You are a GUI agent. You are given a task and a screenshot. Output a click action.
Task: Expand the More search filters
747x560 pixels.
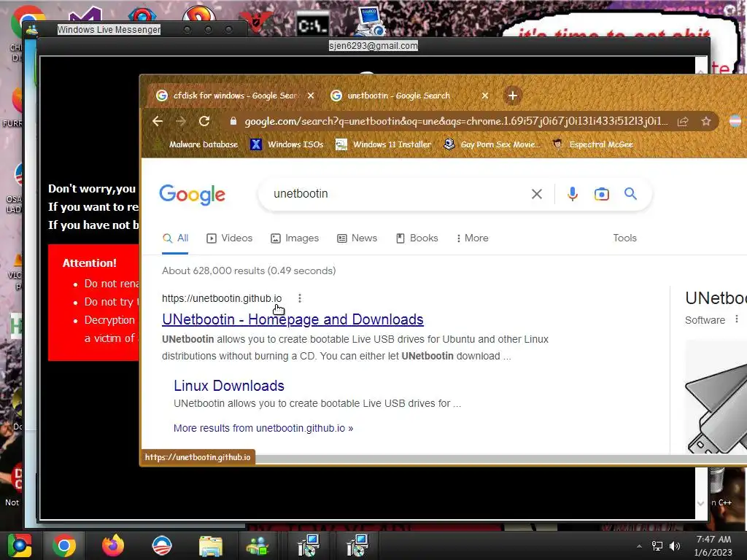(472, 238)
